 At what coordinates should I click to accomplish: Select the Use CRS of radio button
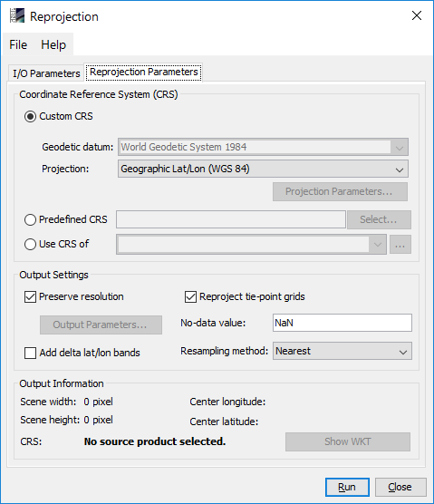(x=30, y=244)
